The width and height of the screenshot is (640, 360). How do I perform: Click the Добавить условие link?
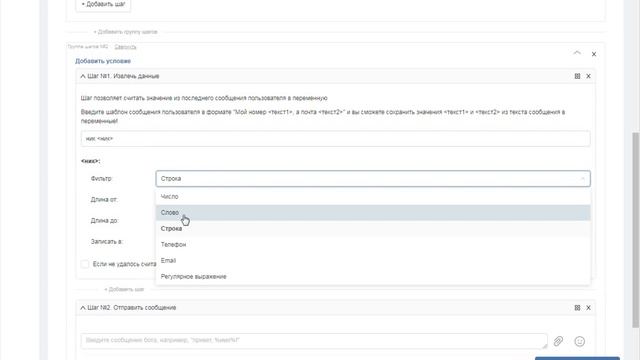point(103,61)
